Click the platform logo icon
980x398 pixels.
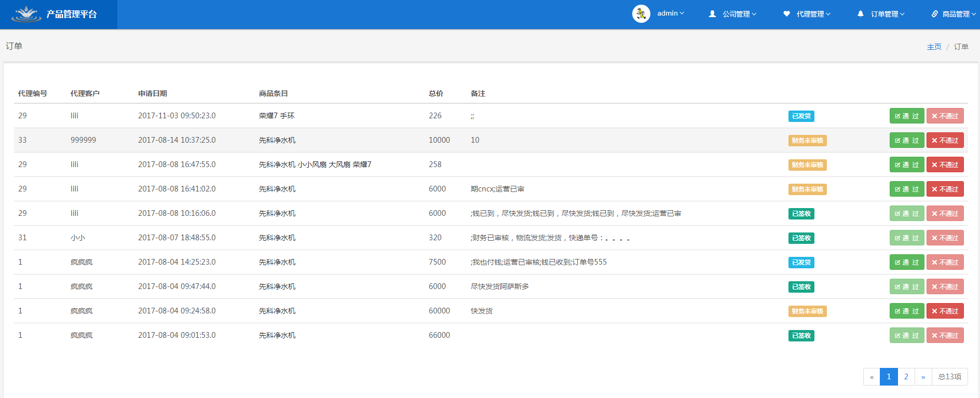point(26,14)
